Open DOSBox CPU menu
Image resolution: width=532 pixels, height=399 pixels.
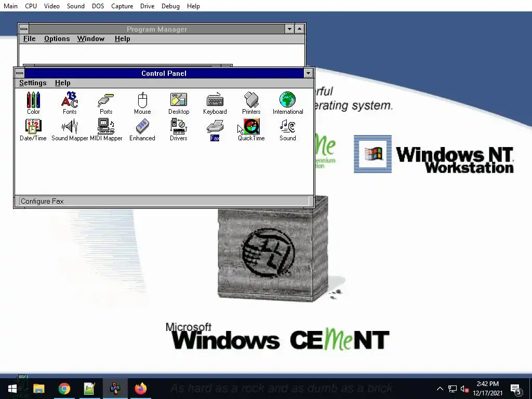click(x=31, y=6)
